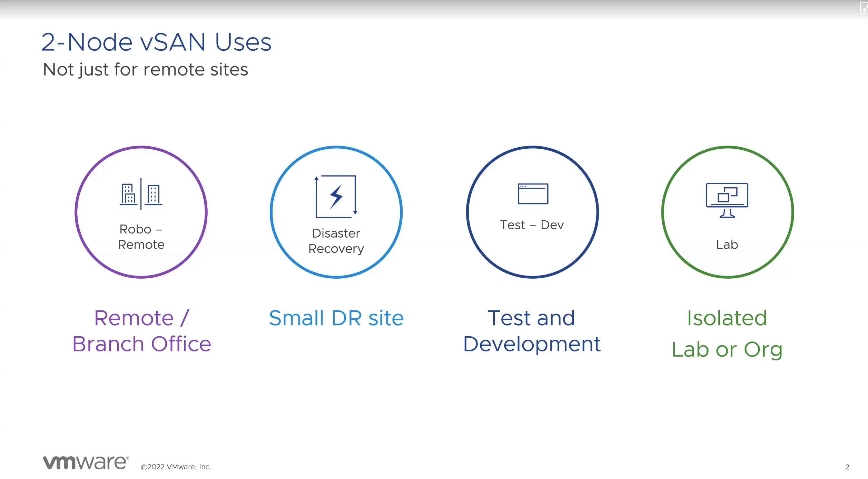Click the "©2022 VMware, Inc." copyright text
Viewport: 868px width, 479px height.
coord(176,467)
